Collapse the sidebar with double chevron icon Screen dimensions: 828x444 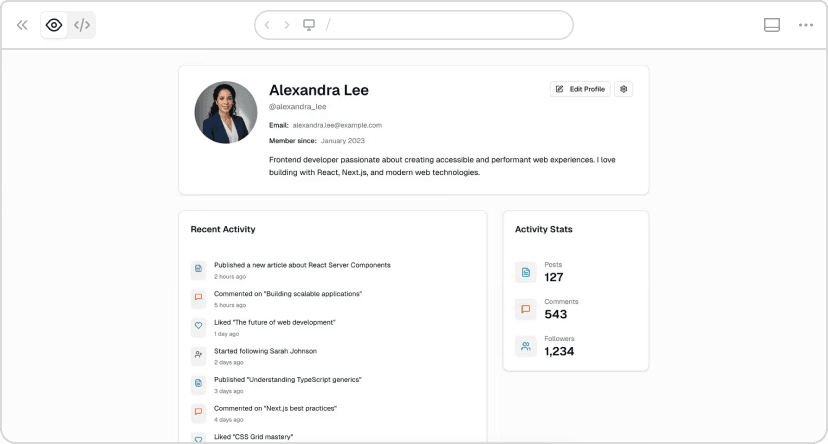point(22,25)
